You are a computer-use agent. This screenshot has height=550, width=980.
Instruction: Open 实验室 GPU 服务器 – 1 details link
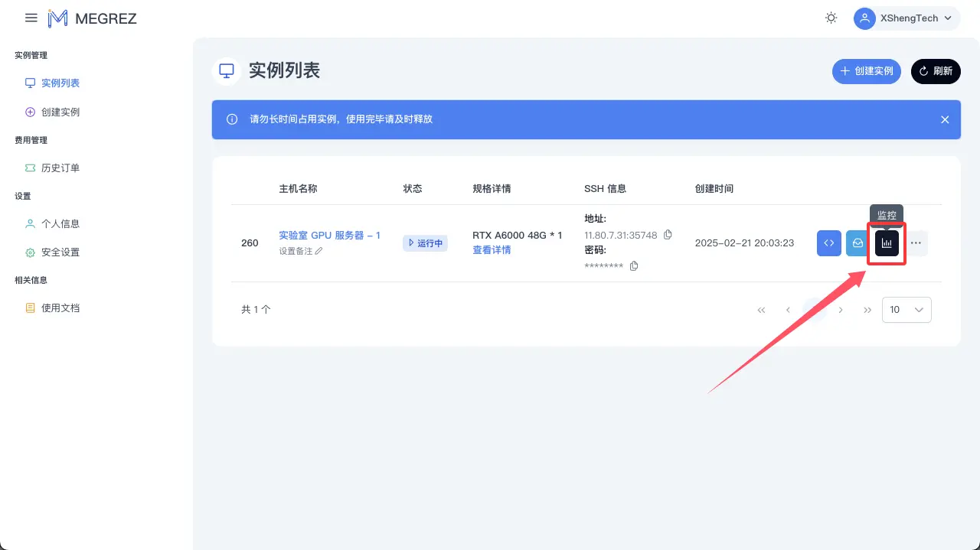330,235
